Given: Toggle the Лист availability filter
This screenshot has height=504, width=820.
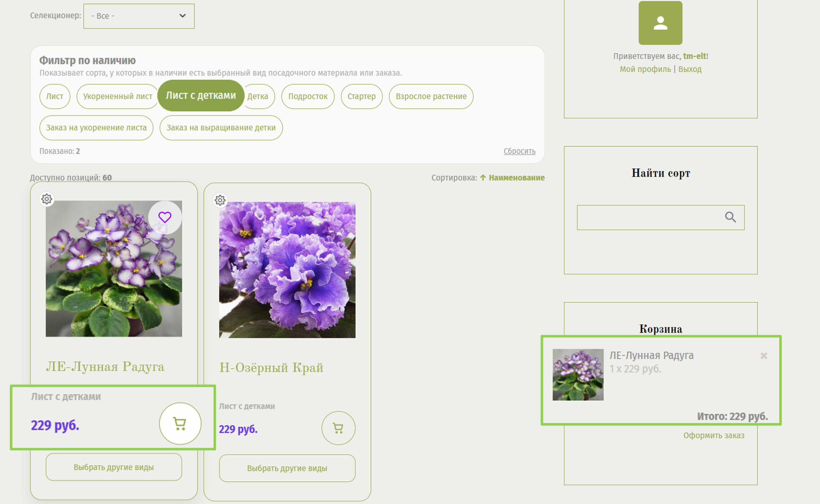Looking at the screenshot, I should (55, 96).
